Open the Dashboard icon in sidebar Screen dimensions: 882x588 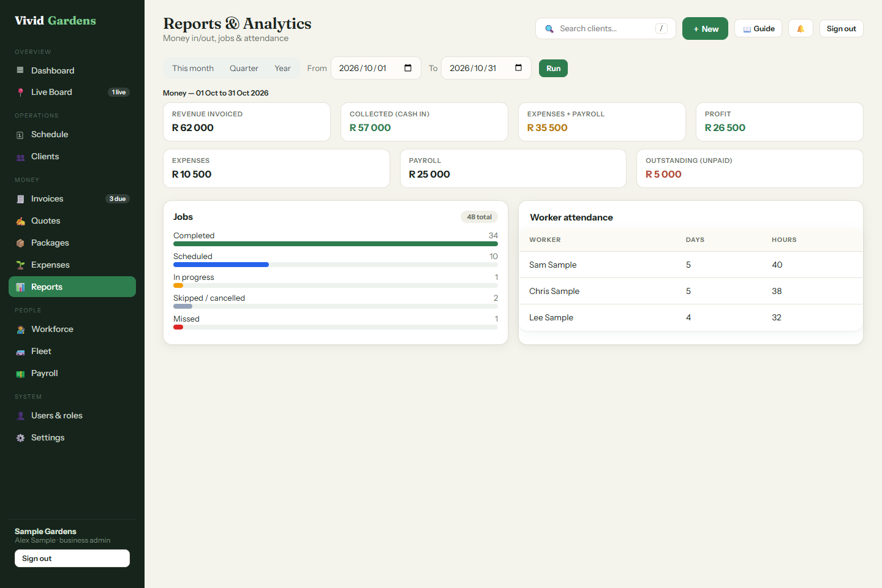(20, 70)
